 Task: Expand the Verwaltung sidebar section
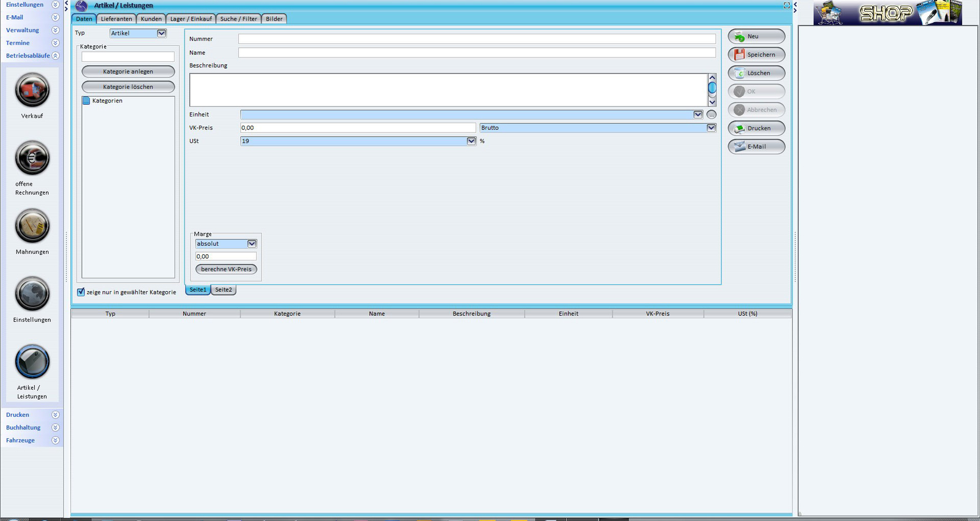tap(55, 30)
